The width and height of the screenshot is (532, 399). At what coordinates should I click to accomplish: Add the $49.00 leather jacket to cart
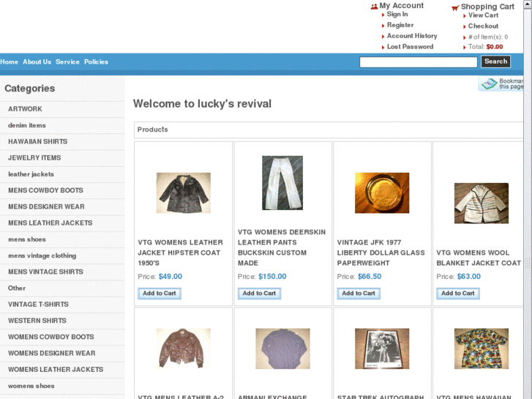(x=160, y=294)
